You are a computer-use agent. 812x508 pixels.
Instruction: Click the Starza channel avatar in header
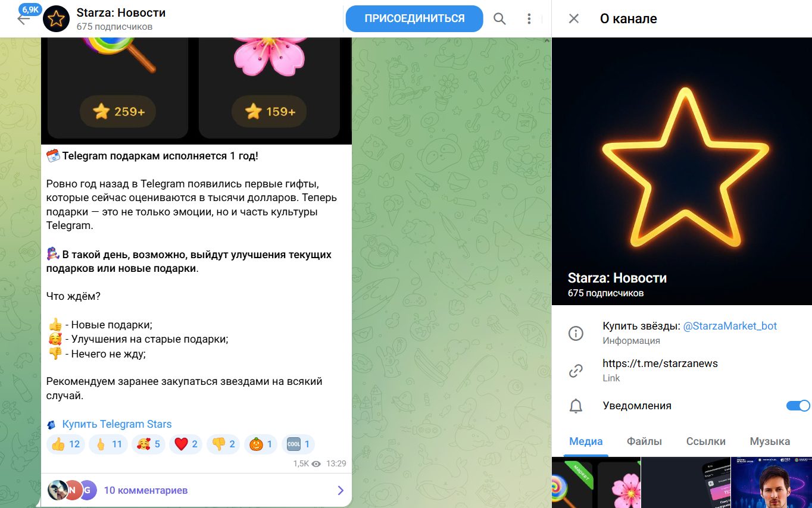coord(57,19)
